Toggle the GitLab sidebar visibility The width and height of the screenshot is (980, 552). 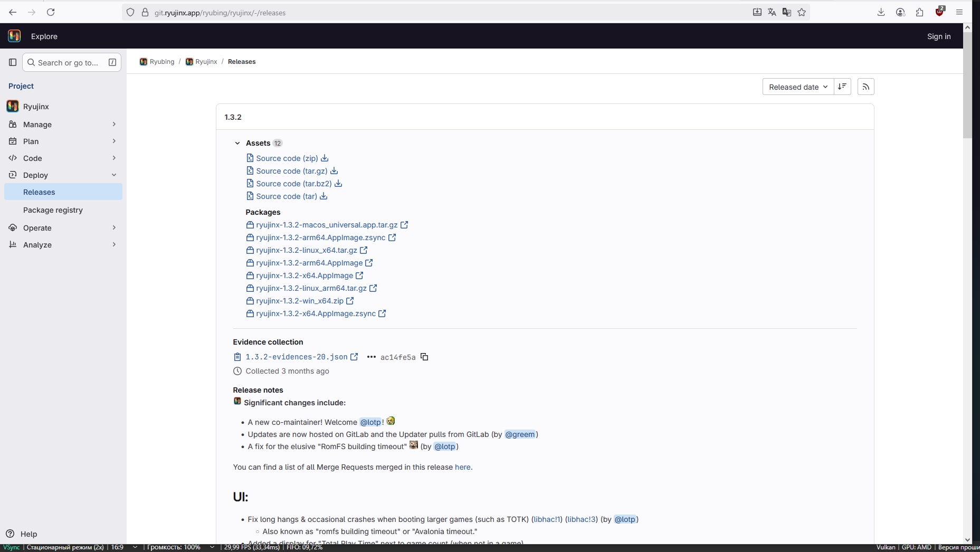[13, 62]
